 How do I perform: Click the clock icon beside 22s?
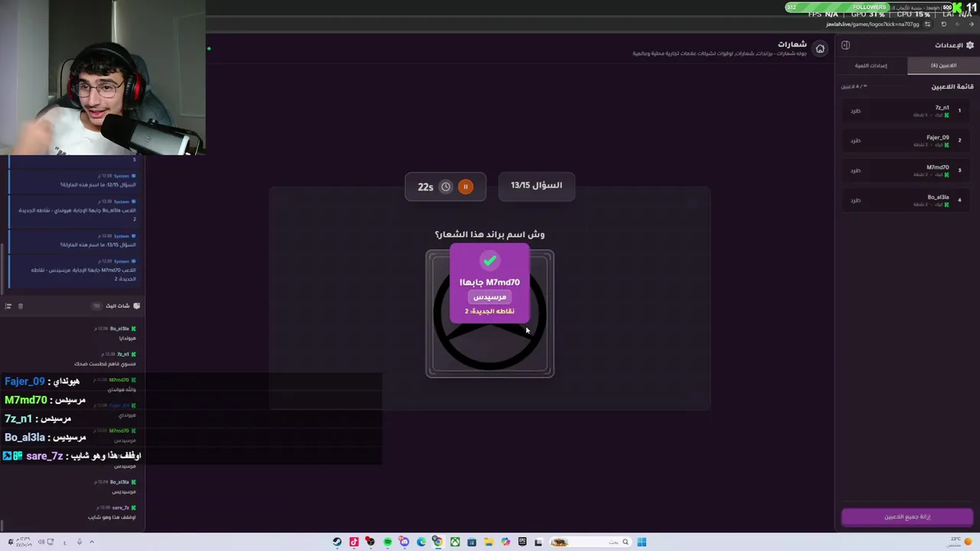pos(446,187)
